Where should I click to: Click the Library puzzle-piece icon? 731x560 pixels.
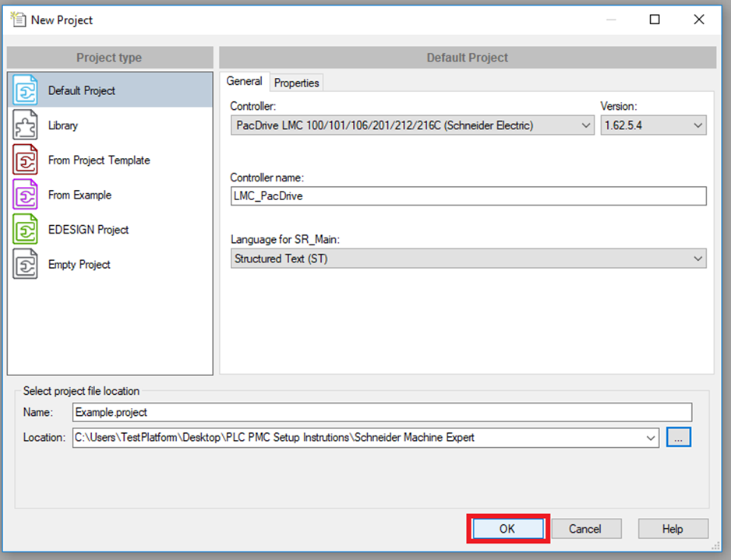point(26,125)
